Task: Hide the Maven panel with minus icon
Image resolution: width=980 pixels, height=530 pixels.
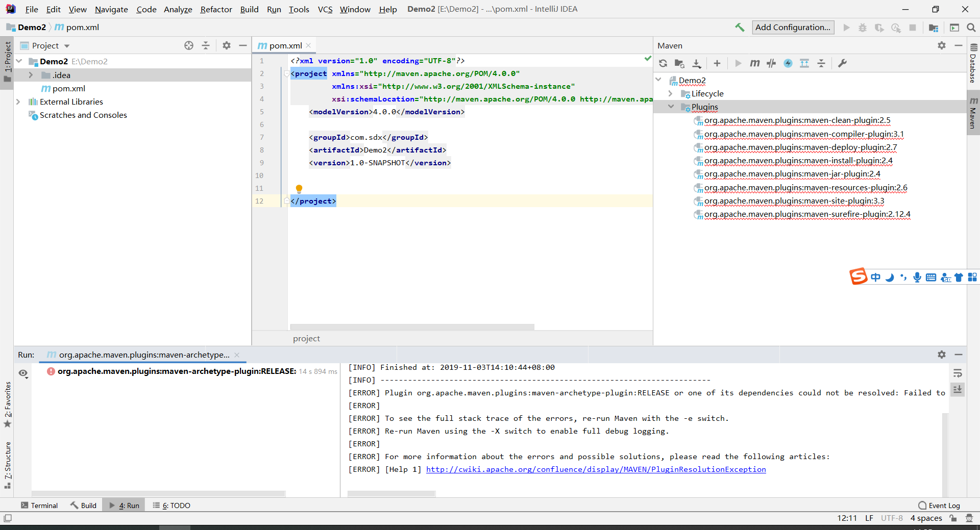Action: (959, 45)
